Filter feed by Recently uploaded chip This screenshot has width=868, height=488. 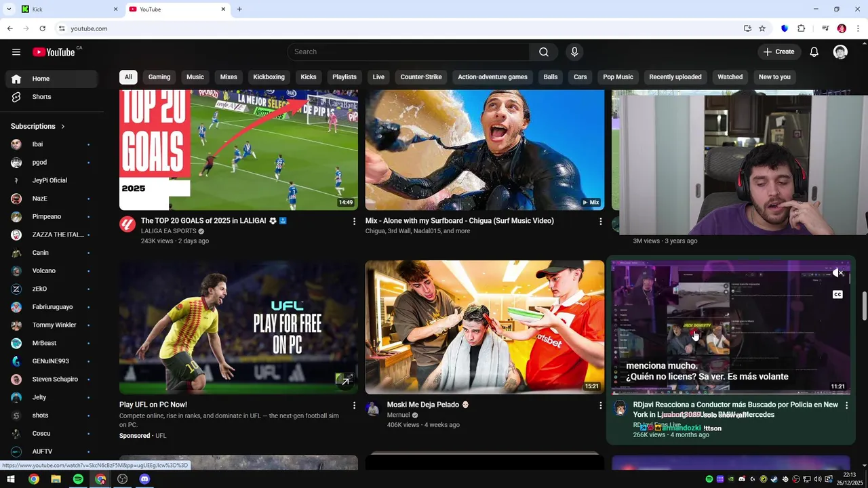coord(675,77)
